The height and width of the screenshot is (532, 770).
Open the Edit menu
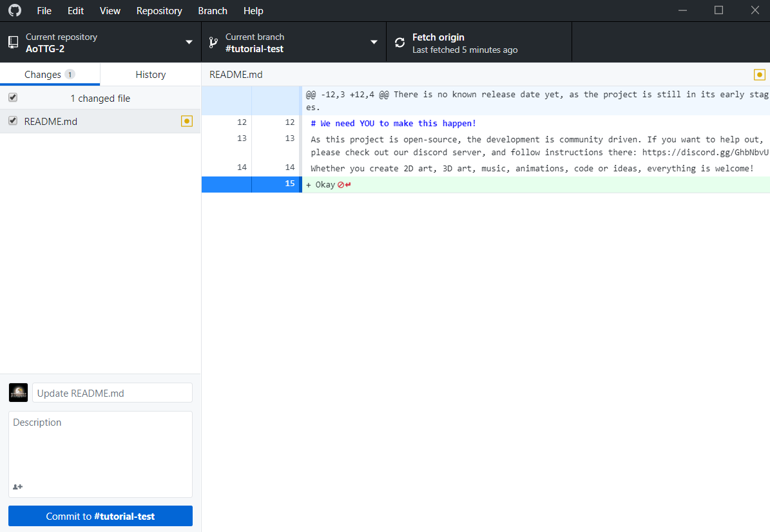point(75,11)
